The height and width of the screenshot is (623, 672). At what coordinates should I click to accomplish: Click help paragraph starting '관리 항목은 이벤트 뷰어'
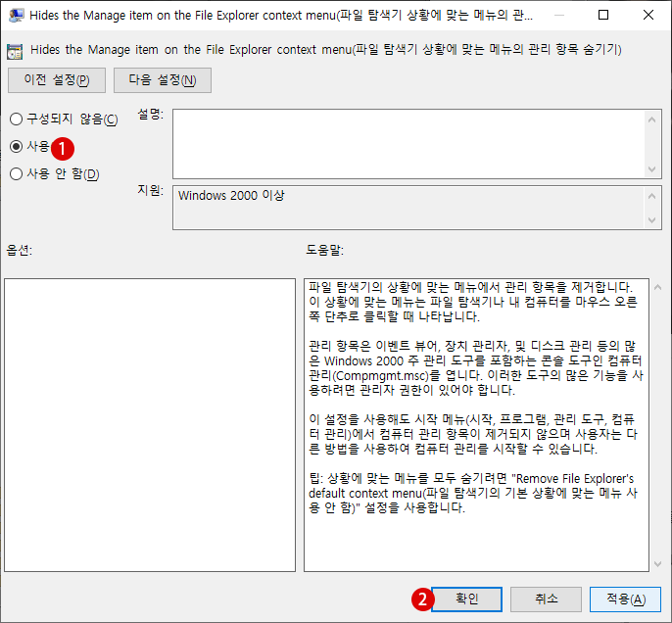(x=476, y=368)
